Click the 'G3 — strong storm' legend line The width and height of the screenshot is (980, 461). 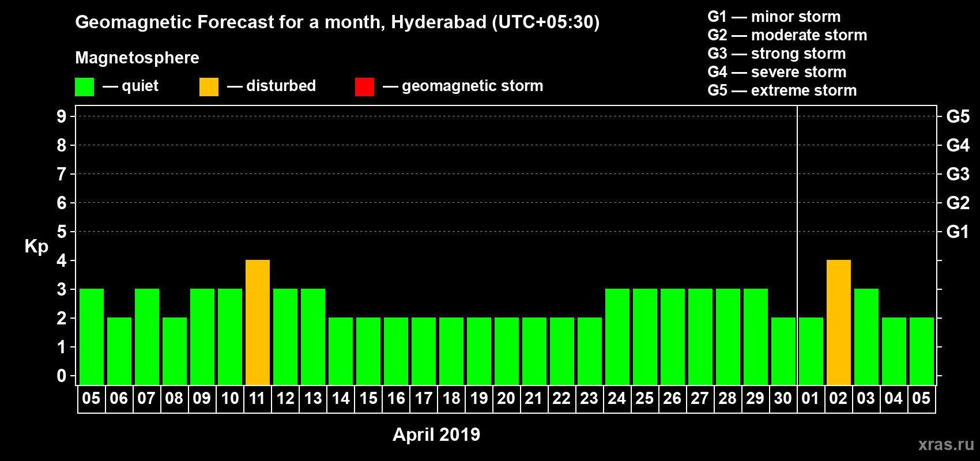pos(777,54)
